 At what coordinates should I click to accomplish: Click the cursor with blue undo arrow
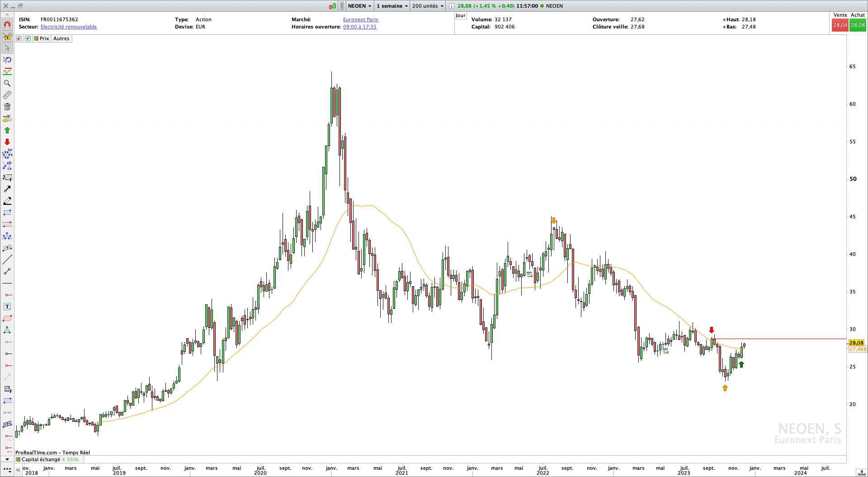pos(7,60)
